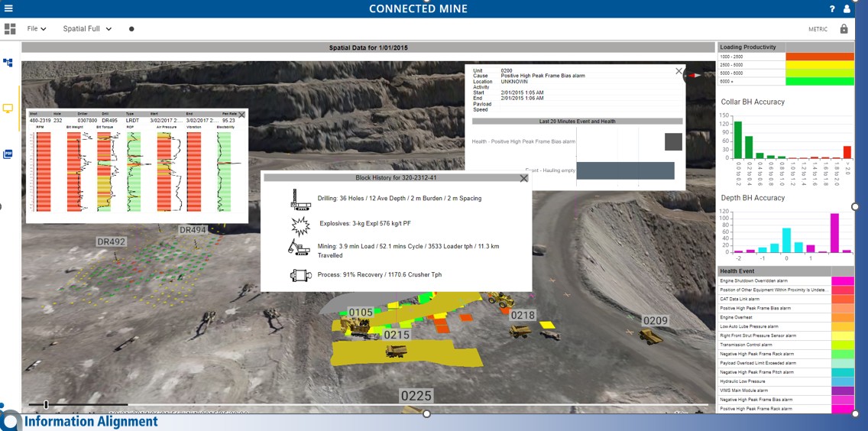Screen dimensions: 868x431
Task: Click the mining excavator icon
Action: pyautogui.click(x=299, y=248)
